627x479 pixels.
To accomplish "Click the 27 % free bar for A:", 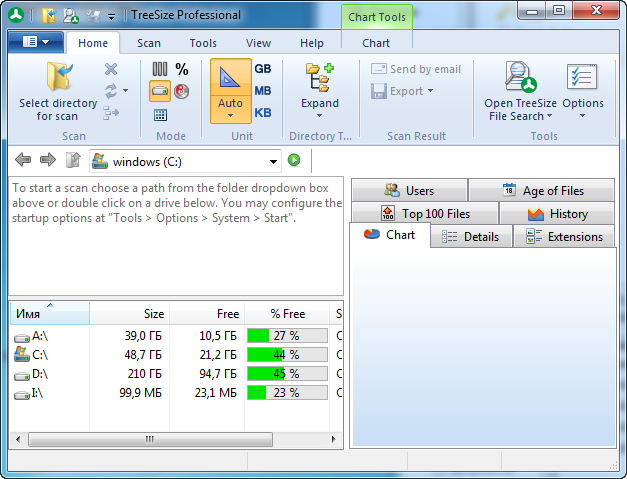I will 287,335.
